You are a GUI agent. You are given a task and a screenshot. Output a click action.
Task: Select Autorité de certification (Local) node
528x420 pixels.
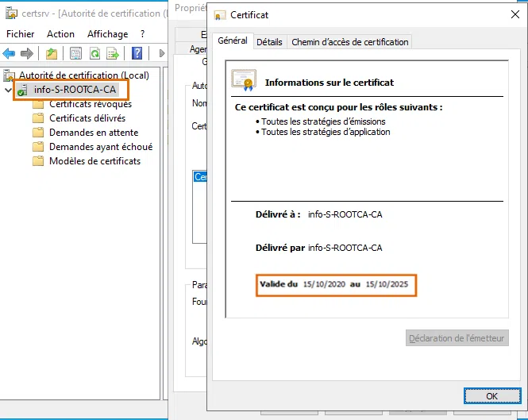[84, 75]
